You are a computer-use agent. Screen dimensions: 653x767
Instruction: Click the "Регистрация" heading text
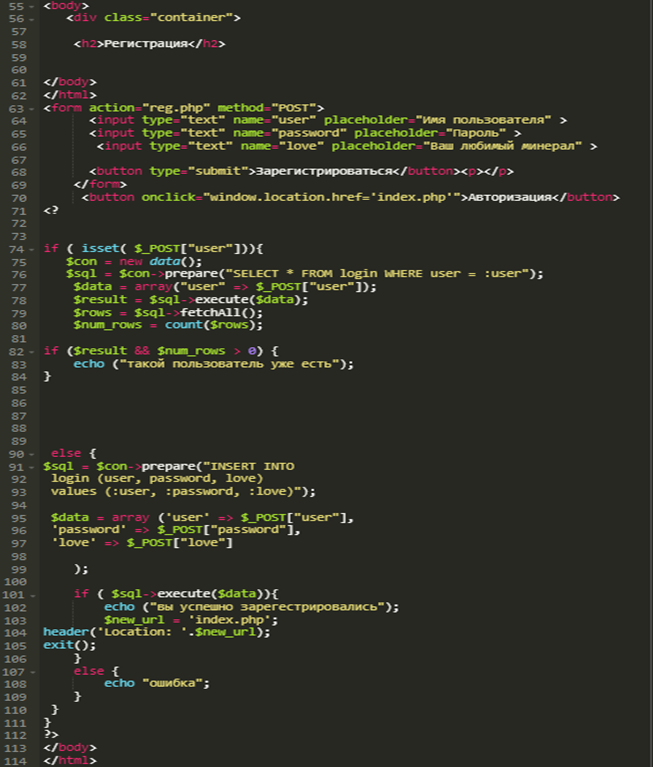coord(146,44)
